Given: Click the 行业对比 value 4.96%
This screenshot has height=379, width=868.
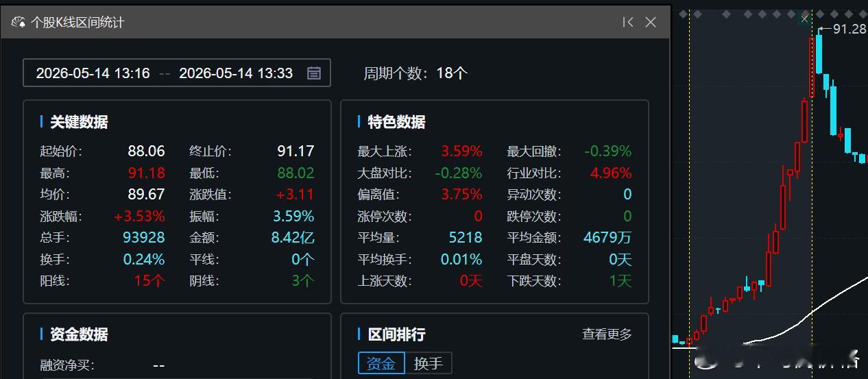Looking at the screenshot, I should tap(611, 173).
